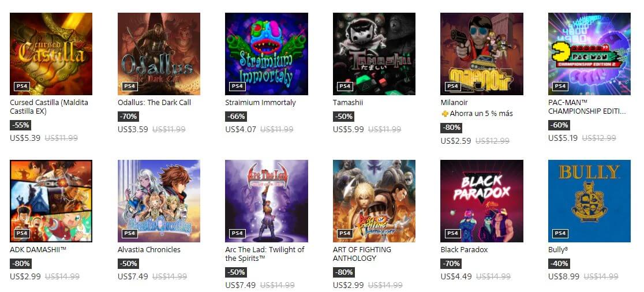
Task: Open the PAC-MAN Championship Edition 2 cover
Action: [x=589, y=54]
